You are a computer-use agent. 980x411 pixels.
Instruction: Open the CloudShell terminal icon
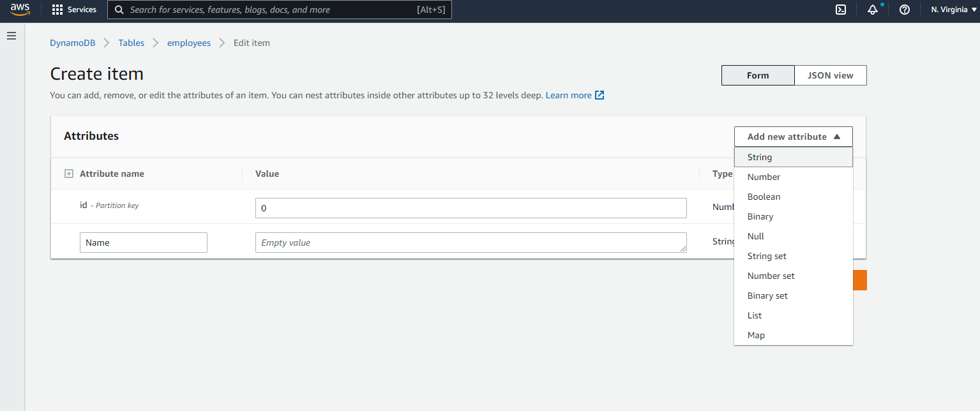841,10
